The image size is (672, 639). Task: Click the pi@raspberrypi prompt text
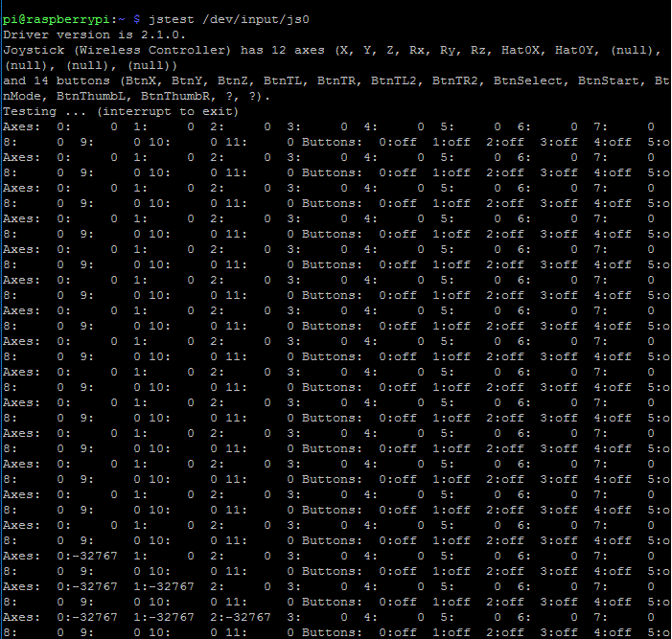pyautogui.click(x=60, y=18)
